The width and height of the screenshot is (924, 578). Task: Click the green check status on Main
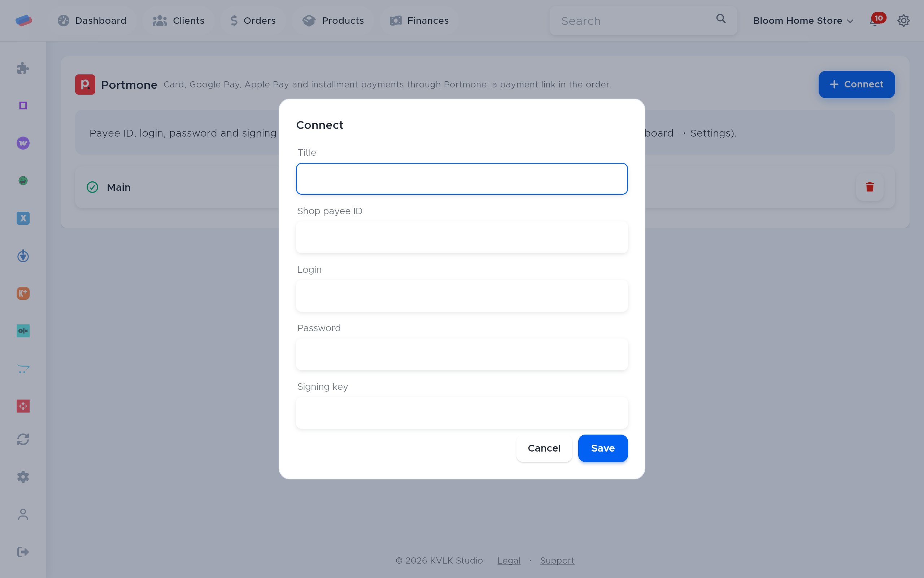[92, 187]
